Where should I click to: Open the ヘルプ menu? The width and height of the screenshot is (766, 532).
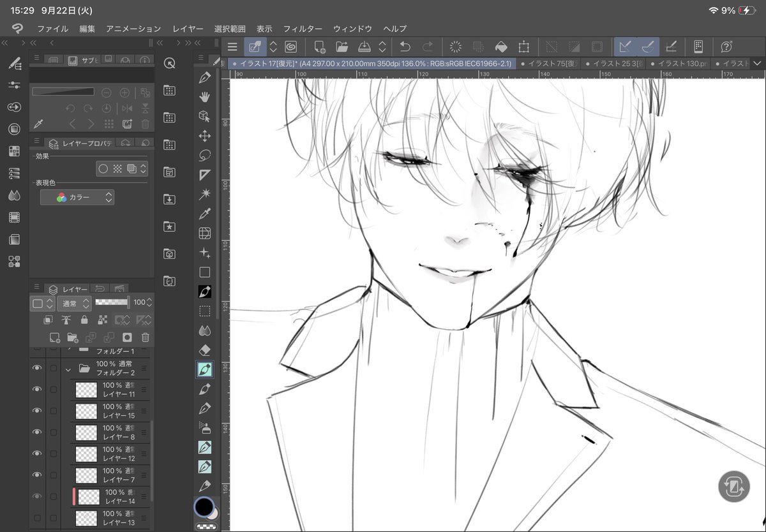coord(394,29)
